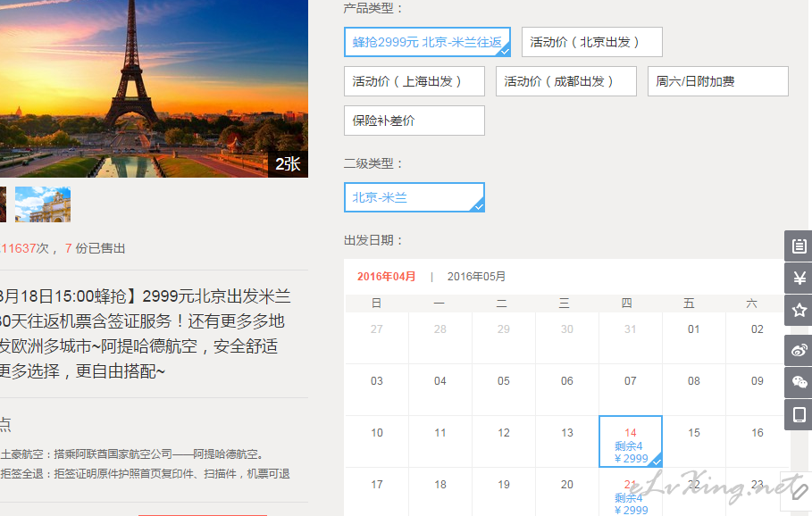Screen dimensions: 812x516
Task: Switch to the 2016年05月 calendar tab
Action: [476, 277]
